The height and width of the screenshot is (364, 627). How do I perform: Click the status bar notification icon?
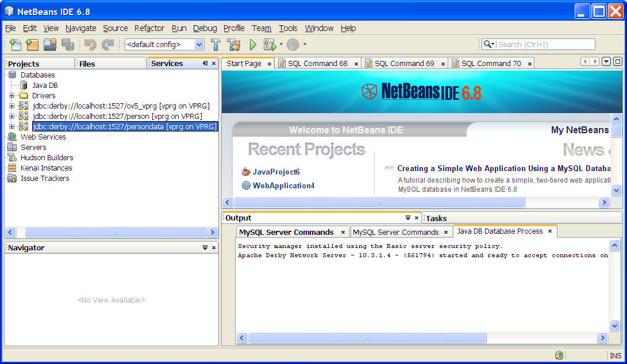coord(559,355)
